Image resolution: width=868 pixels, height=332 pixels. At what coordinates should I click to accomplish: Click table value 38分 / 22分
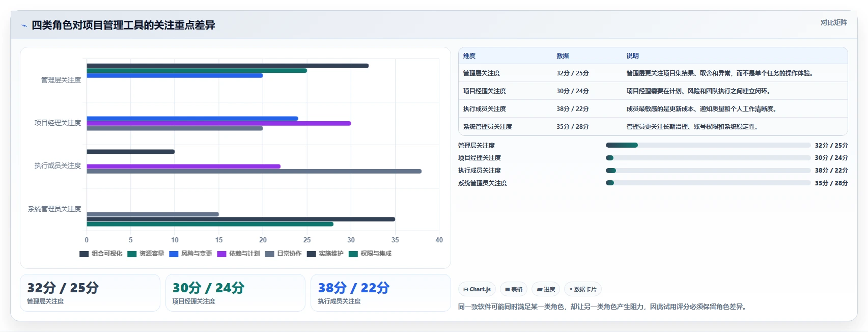(572, 109)
